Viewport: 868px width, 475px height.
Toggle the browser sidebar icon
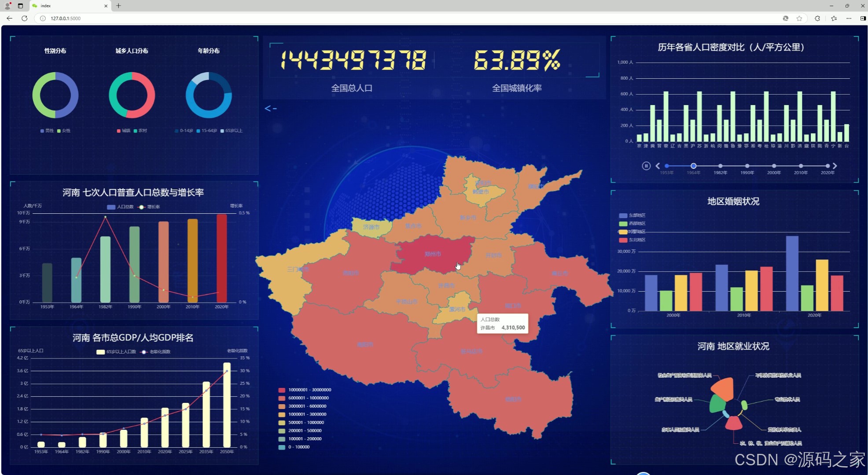863,18
